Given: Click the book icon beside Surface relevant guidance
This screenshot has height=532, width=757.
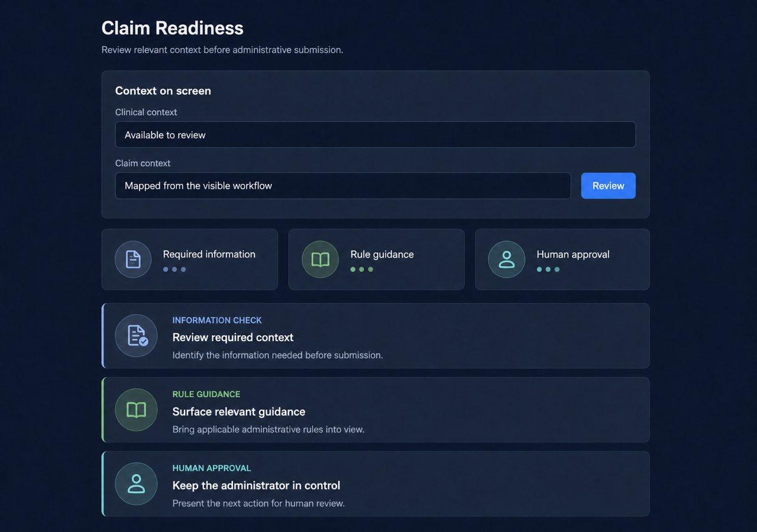Looking at the screenshot, I should click(136, 410).
